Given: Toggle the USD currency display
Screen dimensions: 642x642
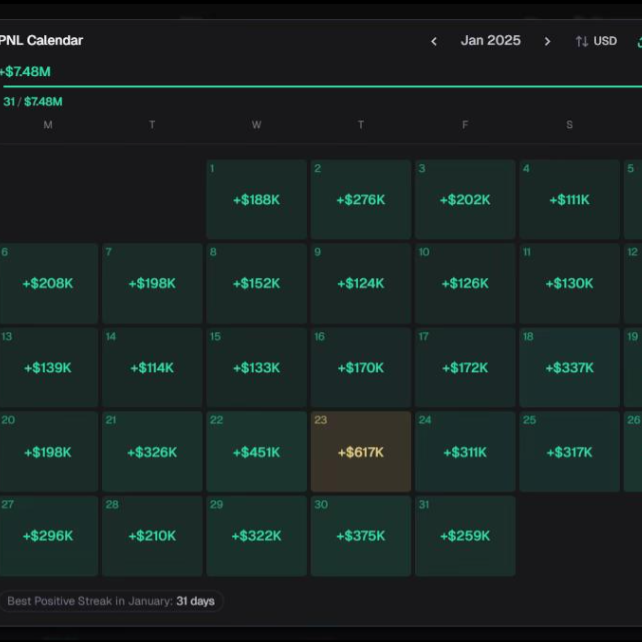Looking at the screenshot, I should point(605,41).
